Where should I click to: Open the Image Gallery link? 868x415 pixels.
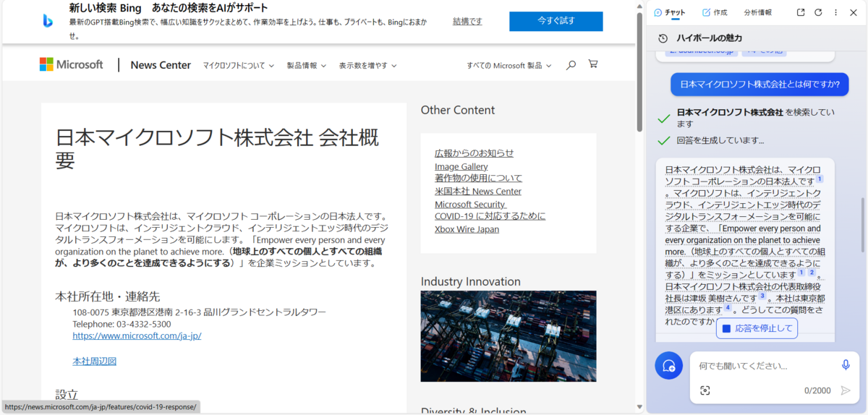tap(461, 166)
